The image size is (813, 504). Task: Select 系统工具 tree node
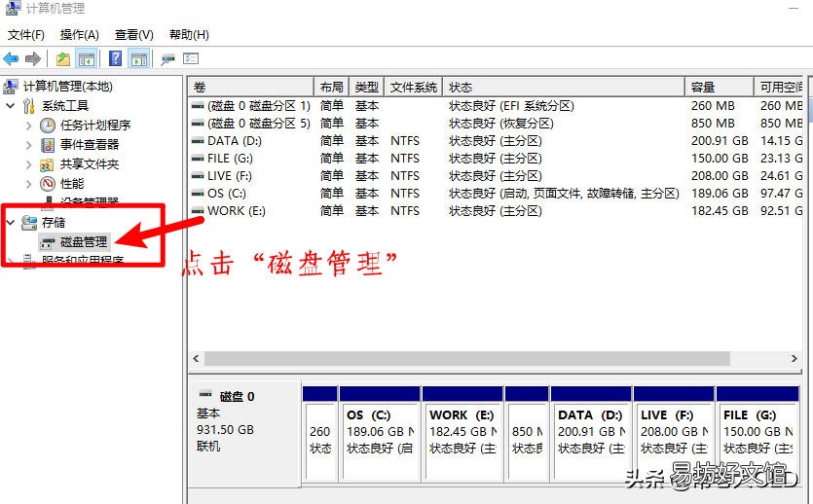65,106
